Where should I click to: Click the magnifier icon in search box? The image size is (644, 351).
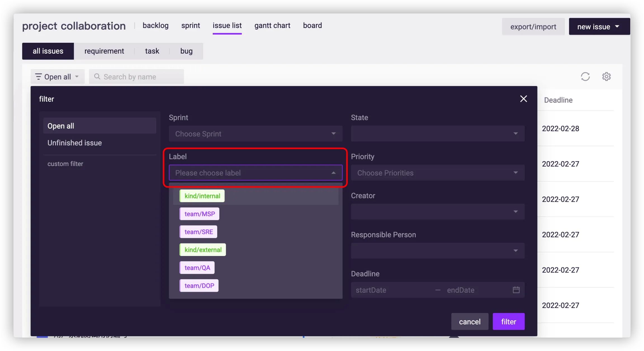tap(97, 77)
